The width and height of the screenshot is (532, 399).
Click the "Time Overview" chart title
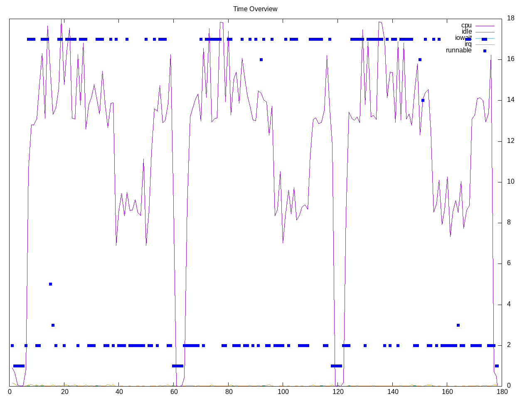coord(255,9)
